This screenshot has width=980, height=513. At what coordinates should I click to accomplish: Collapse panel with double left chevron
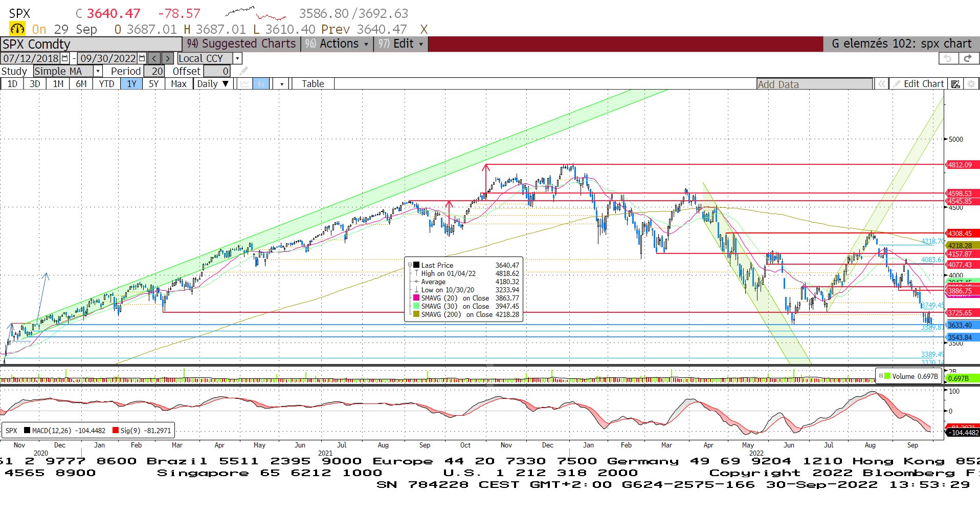click(x=881, y=84)
